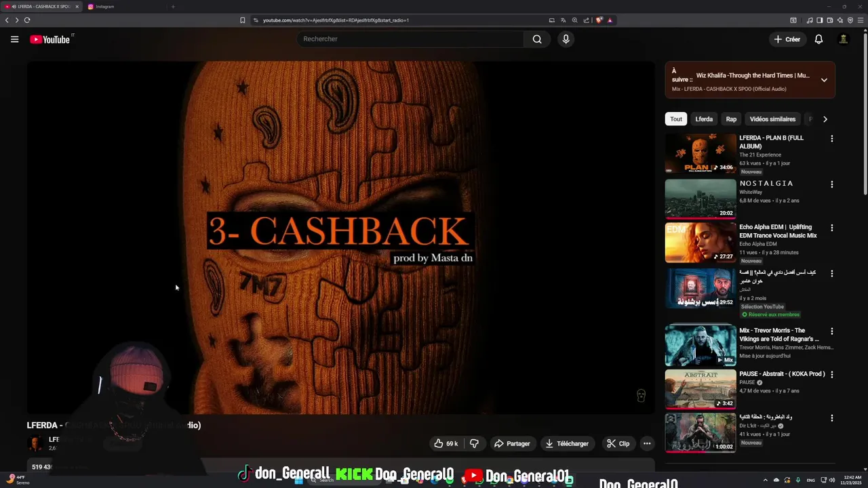The height and width of the screenshot is (488, 868).
Task: Select the Rap filter chip
Action: (x=731, y=119)
